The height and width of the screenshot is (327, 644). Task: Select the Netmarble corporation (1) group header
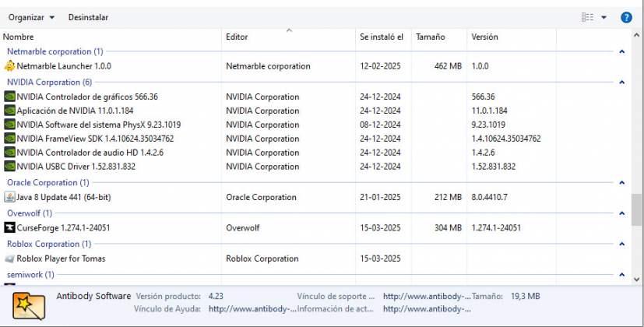pyautogui.click(x=55, y=51)
